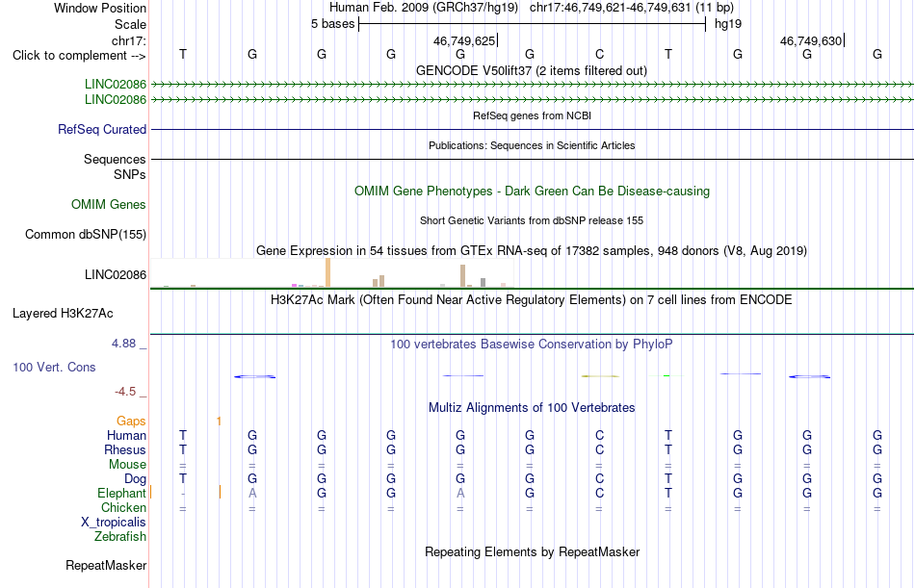Click the Scale track label

(x=130, y=24)
